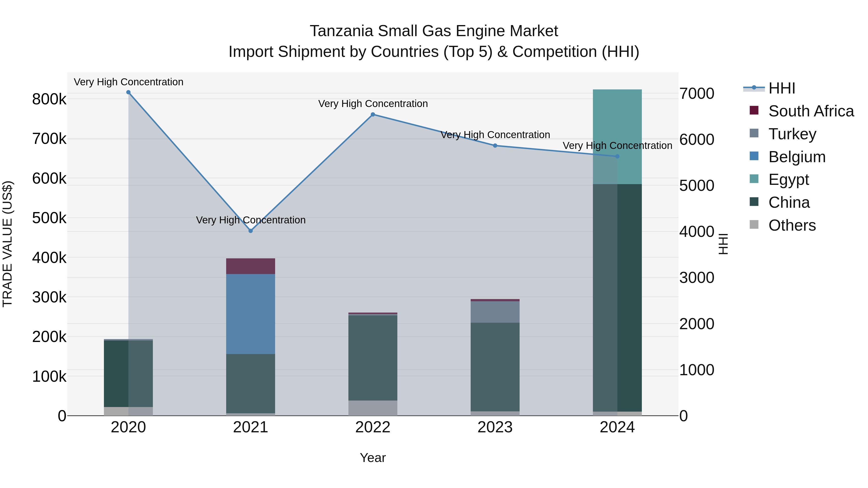Click the 2020 HHI data point

coord(128,92)
